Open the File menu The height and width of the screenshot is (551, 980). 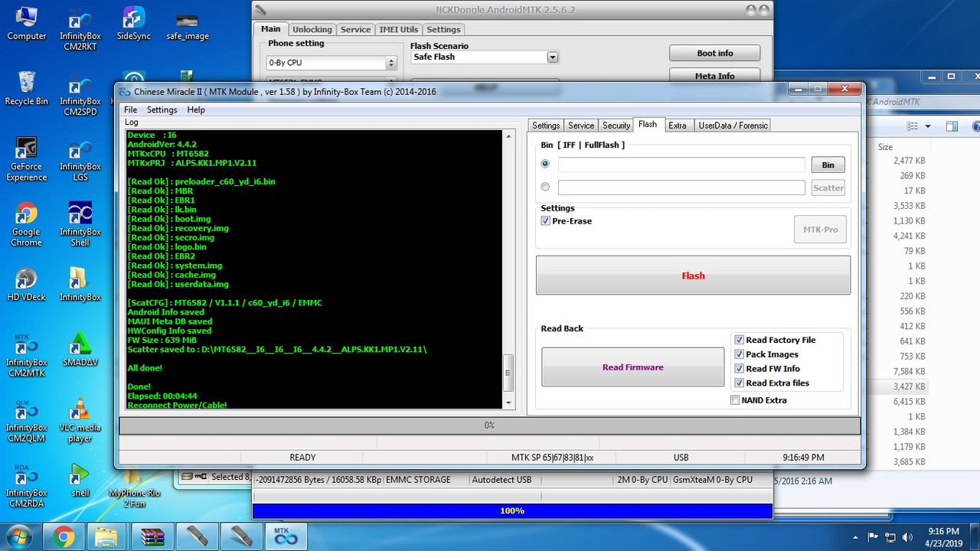[131, 110]
